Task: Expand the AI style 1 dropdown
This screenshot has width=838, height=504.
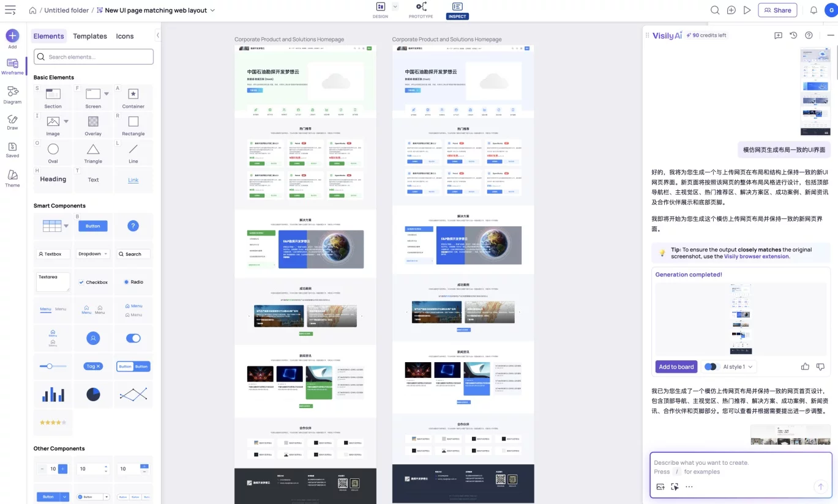Action: tap(738, 367)
